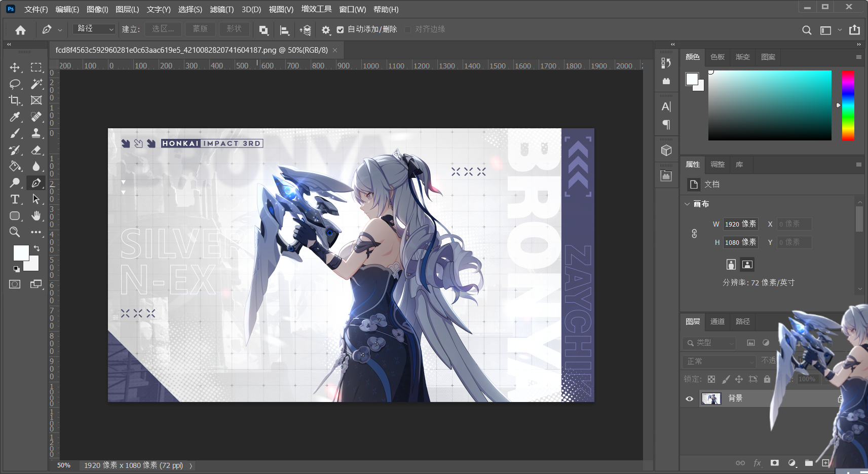Select the Frame tool
The height and width of the screenshot is (474, 868).
pos(36,100)
